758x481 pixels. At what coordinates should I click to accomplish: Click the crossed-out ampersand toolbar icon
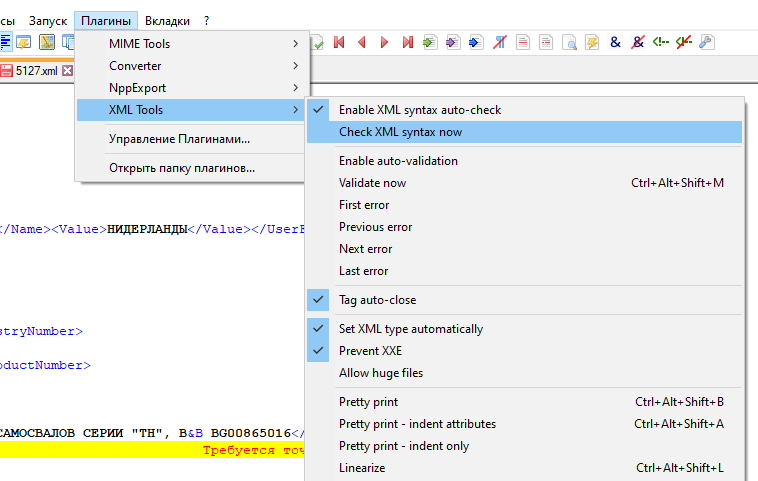coord(638,43)
